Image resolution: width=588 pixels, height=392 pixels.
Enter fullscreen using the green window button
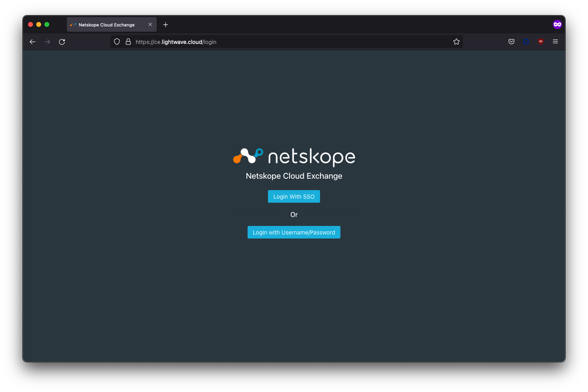[47, 24]
